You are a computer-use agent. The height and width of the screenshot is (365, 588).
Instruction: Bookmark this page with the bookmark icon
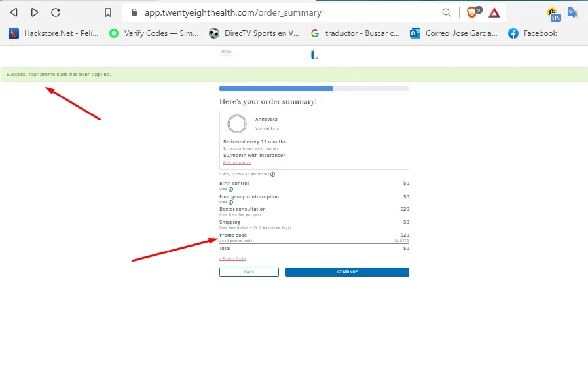108,12
